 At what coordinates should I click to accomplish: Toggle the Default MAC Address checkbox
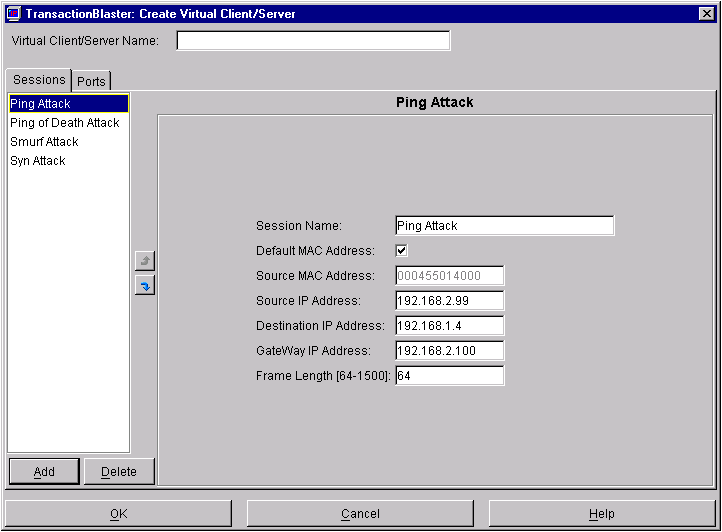[402, 251]
